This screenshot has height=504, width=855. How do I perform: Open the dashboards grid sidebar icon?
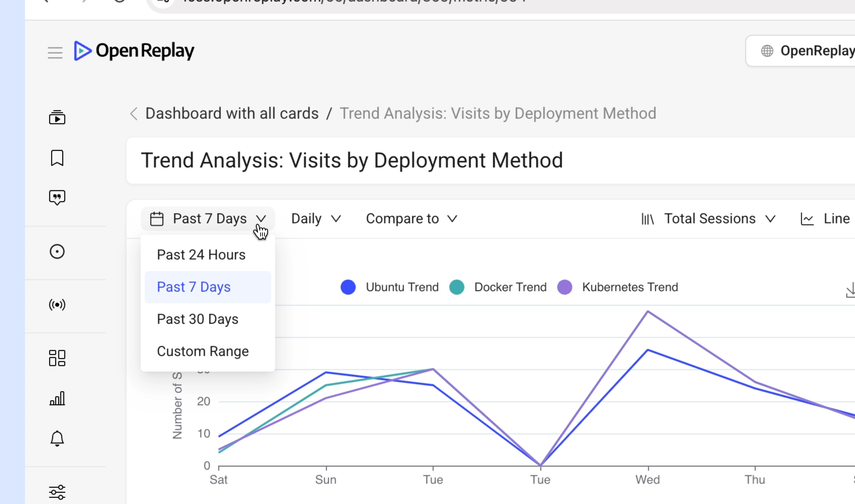57,358
